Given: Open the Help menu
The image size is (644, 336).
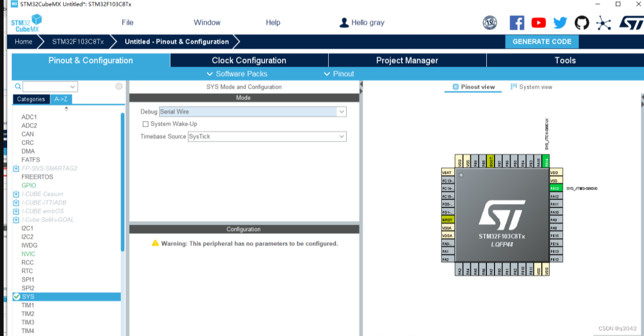Looking at the screenshot, I should point(273,23).
